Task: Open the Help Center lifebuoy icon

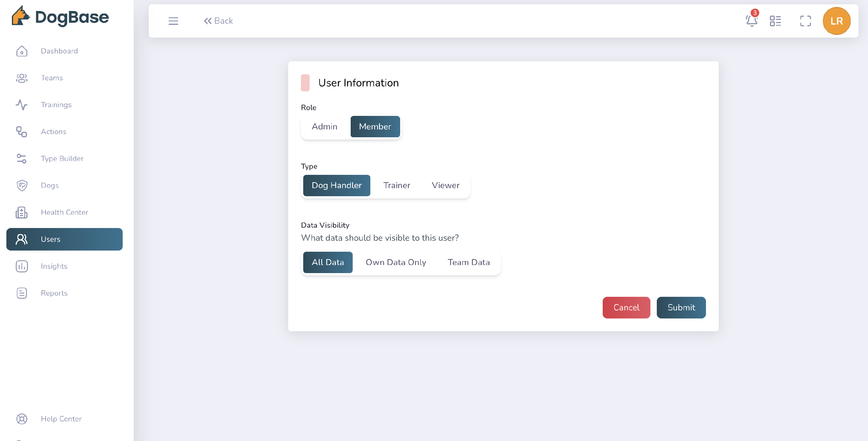Action: click(22, 419)
